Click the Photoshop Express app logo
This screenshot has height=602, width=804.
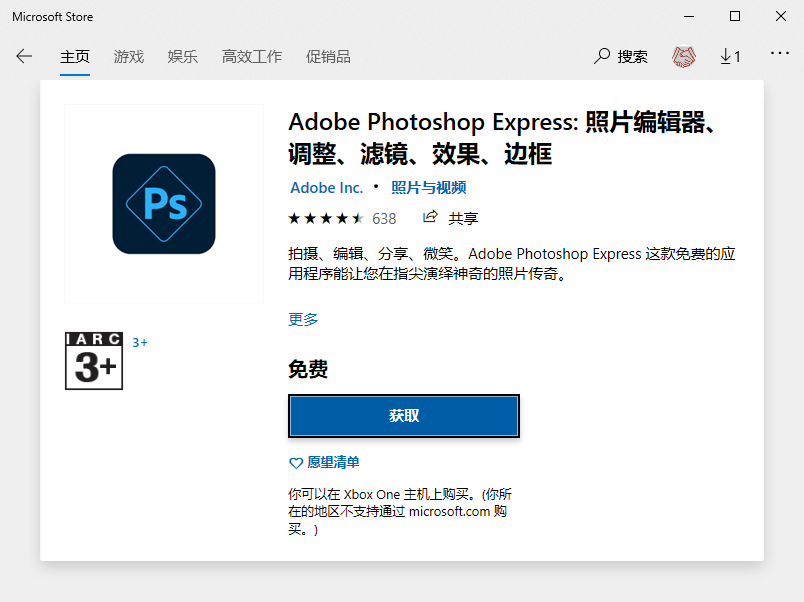click(x=164, y=204)
